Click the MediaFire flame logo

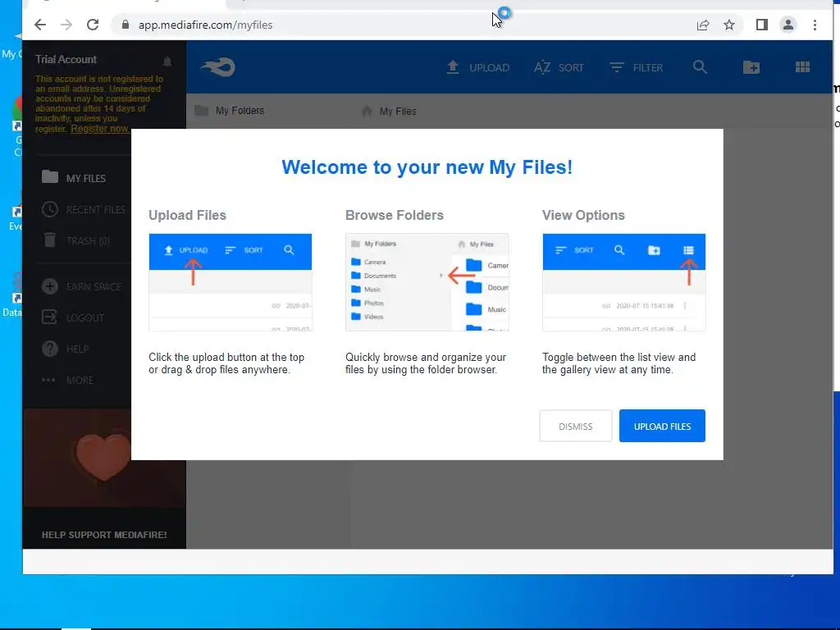point(218,67)
